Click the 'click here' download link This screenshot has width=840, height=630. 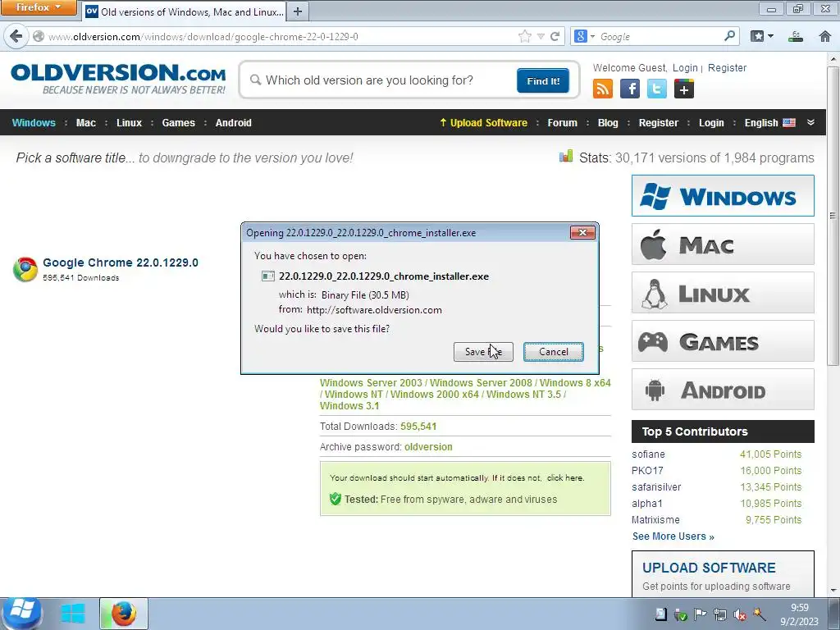pos(565,478)
